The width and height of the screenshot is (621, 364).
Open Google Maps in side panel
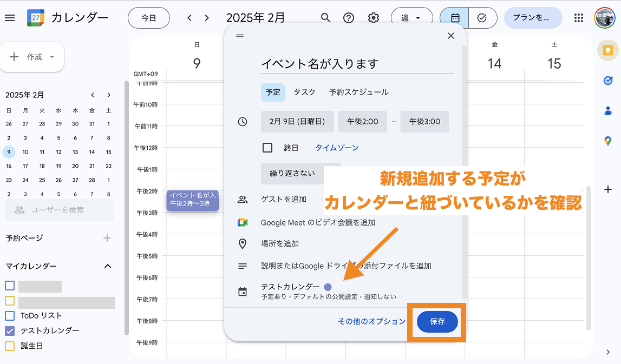[608, 141]
